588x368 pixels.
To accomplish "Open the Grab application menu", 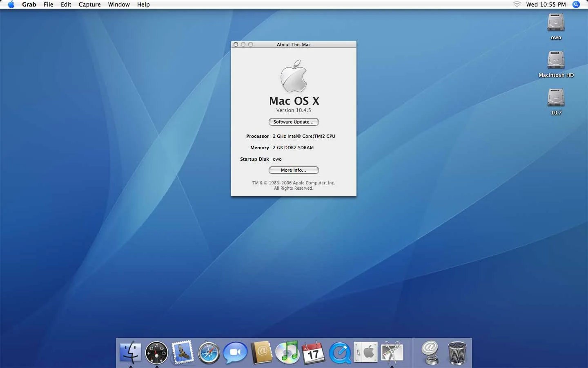I will [29, 4].
